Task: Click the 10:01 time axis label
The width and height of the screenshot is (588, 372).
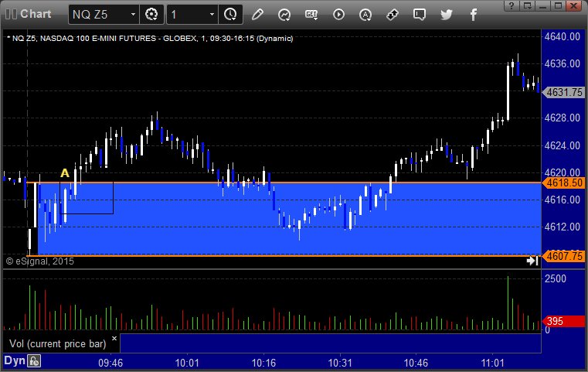Action: (x=187, y=363)
